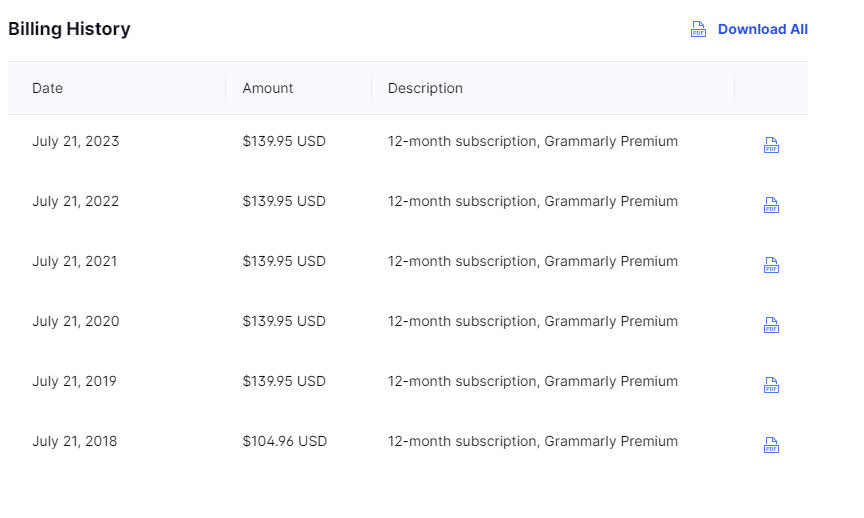Click the 2022 row's subscription description

pyautogui.click(x=533, y=202)
